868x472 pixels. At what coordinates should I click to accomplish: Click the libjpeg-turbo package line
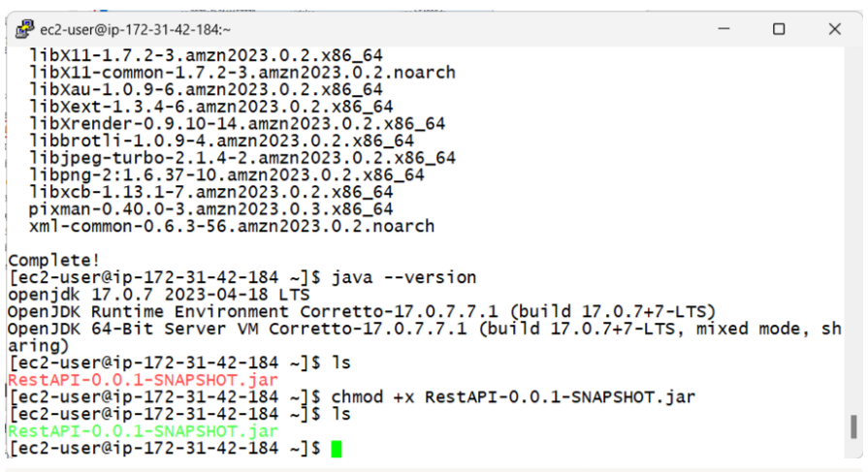[x=241, y=158]
